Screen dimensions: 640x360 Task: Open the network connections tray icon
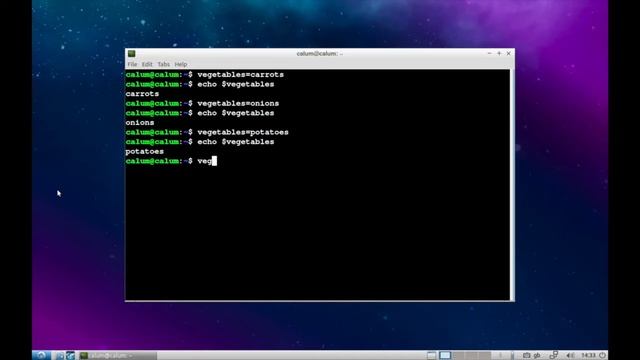click(x=554, y=355)
